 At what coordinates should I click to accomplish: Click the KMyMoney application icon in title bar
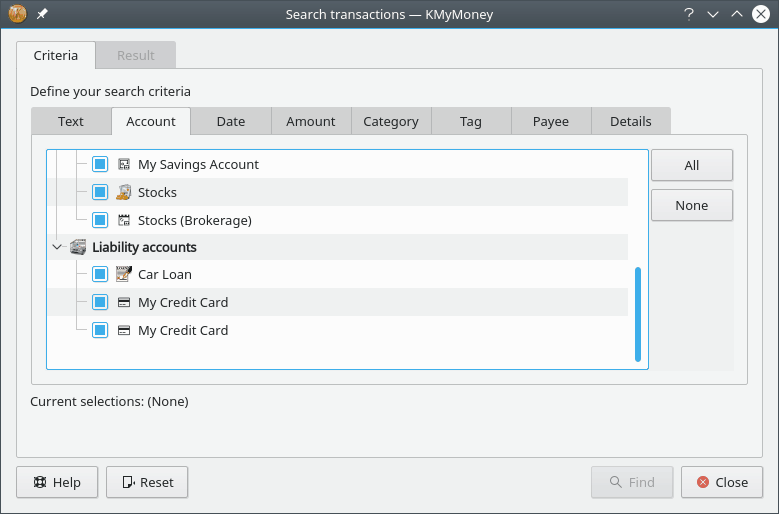pos(17,14)
